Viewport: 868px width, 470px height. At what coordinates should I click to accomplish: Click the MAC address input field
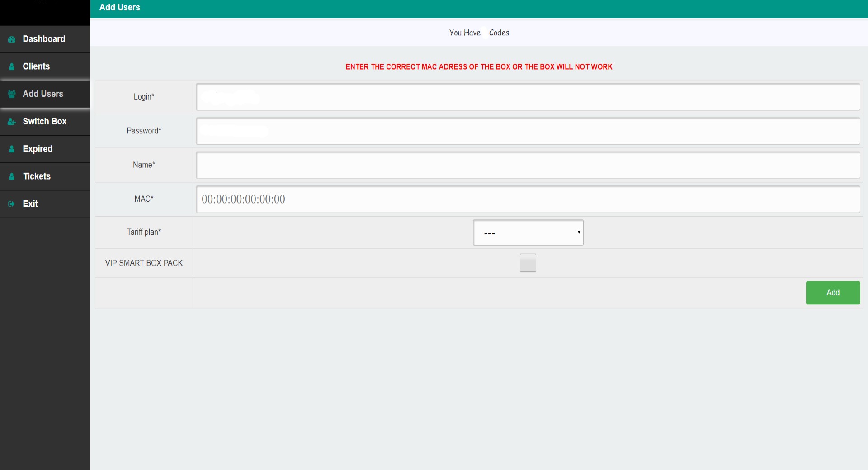point(528,199)
